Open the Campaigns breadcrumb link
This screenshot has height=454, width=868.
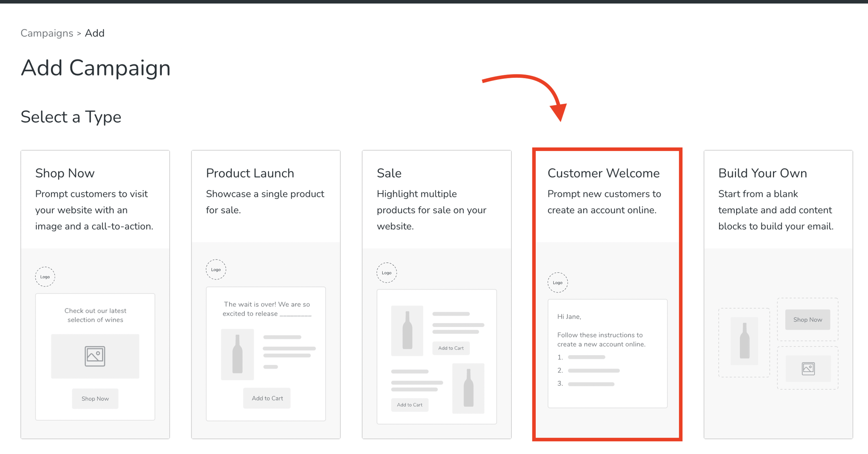47,33
